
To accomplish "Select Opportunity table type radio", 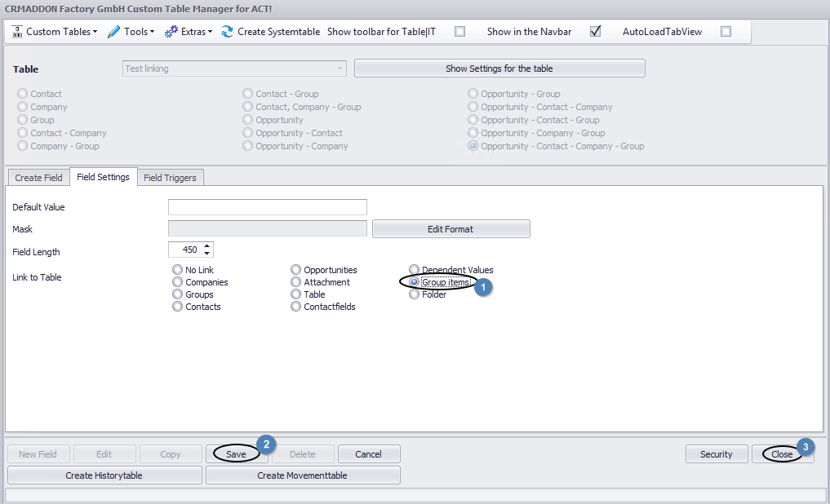I will [x=248, y=120].
